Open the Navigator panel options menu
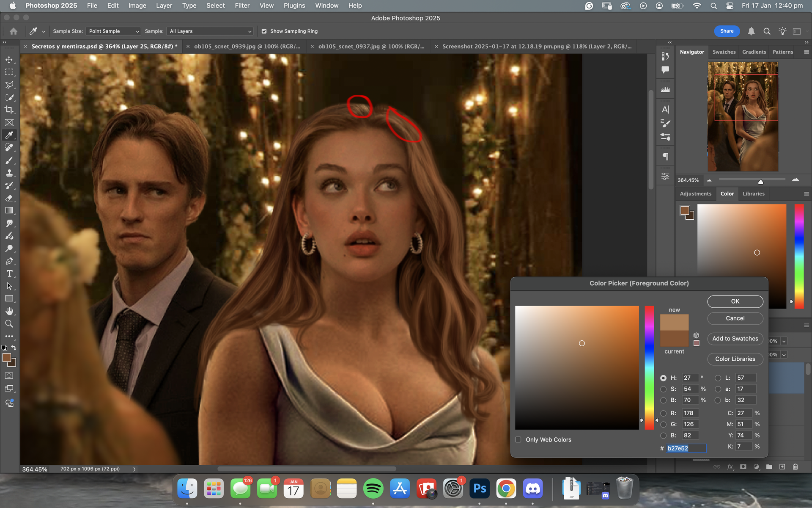812x508 pixels. click(x=806, y=52)
